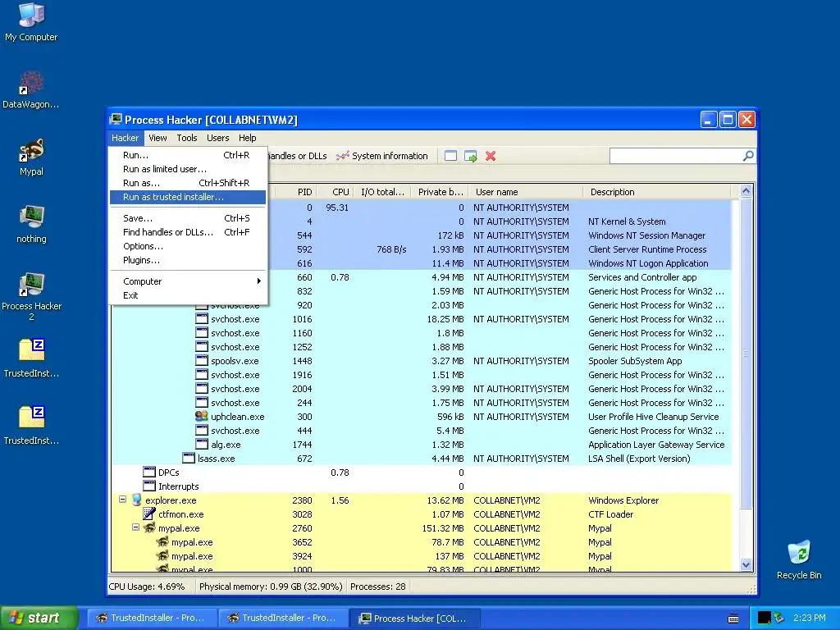Click the Start button

[x=39, y=618]
